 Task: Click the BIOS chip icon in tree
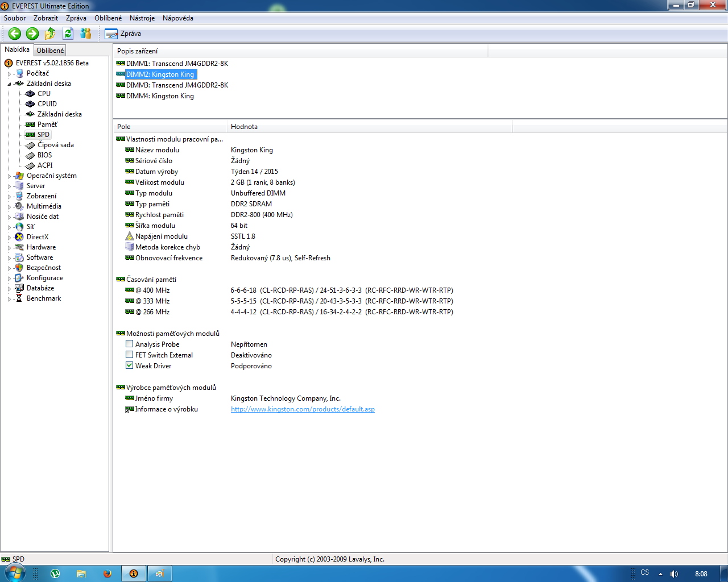pos(30,155)
